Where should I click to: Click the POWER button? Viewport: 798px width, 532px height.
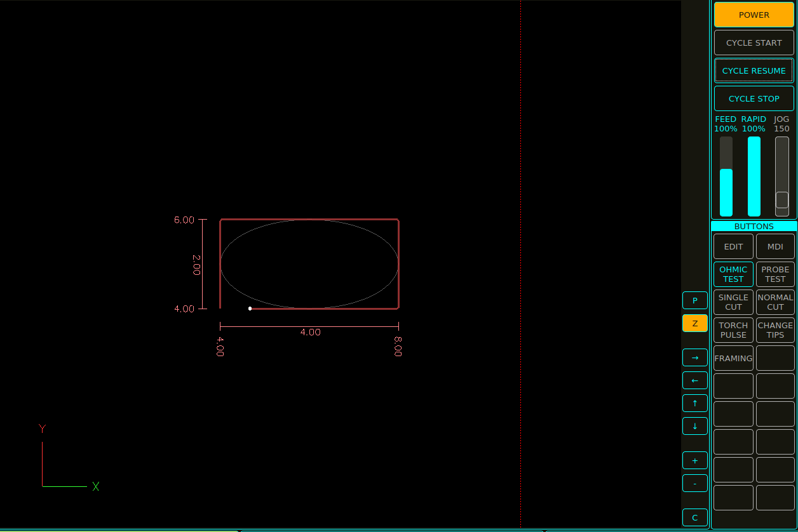754,15
